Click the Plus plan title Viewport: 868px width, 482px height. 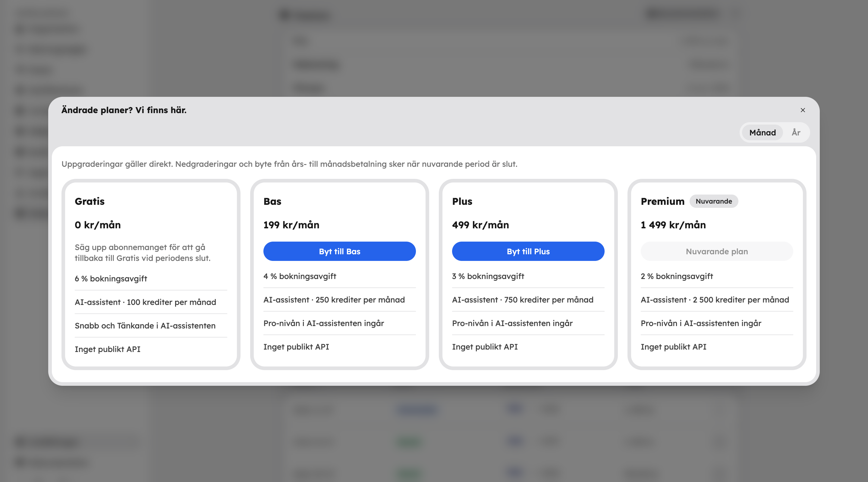tap(462, 201)
